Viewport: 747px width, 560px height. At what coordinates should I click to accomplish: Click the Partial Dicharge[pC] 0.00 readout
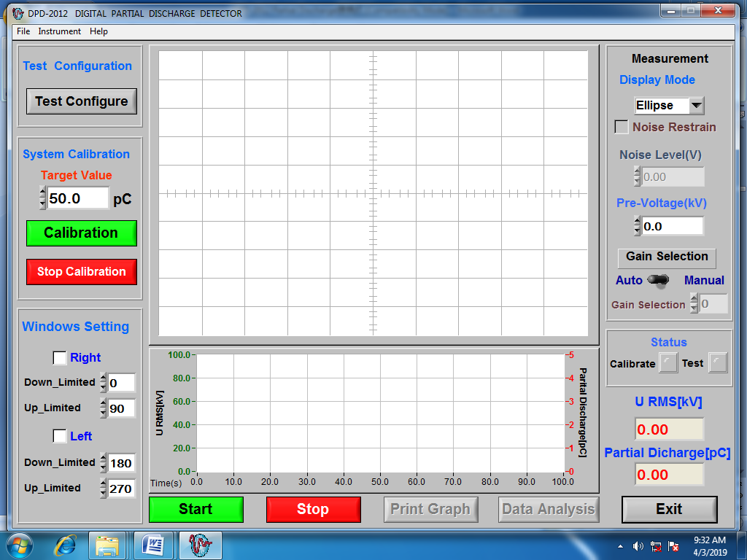[x=669, y=475]
